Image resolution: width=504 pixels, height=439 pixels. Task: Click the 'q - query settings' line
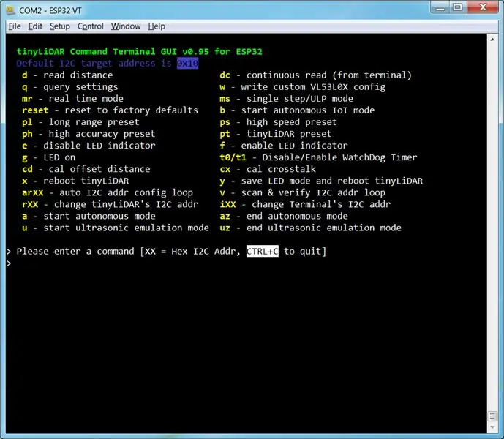click(69, 87)
